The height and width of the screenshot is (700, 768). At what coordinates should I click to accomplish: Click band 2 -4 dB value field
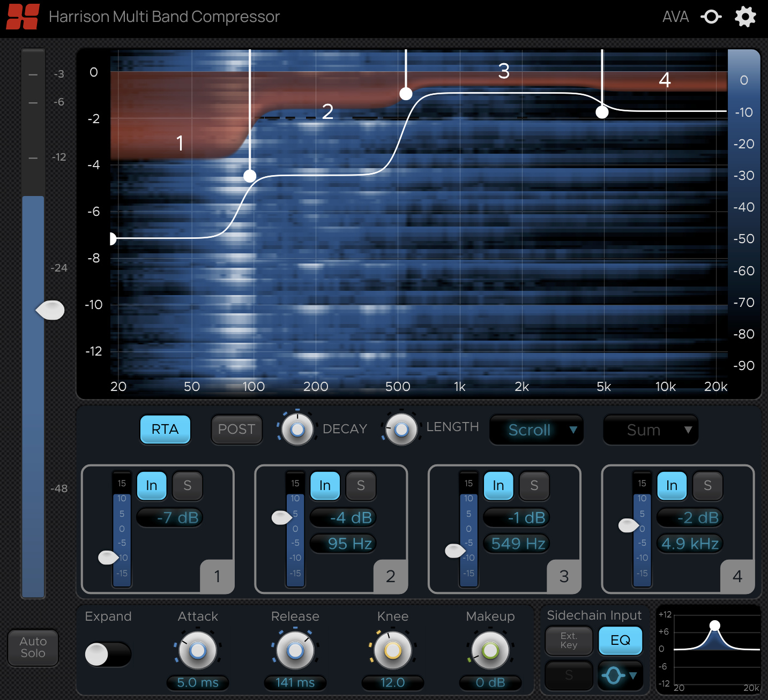[344, 517]
